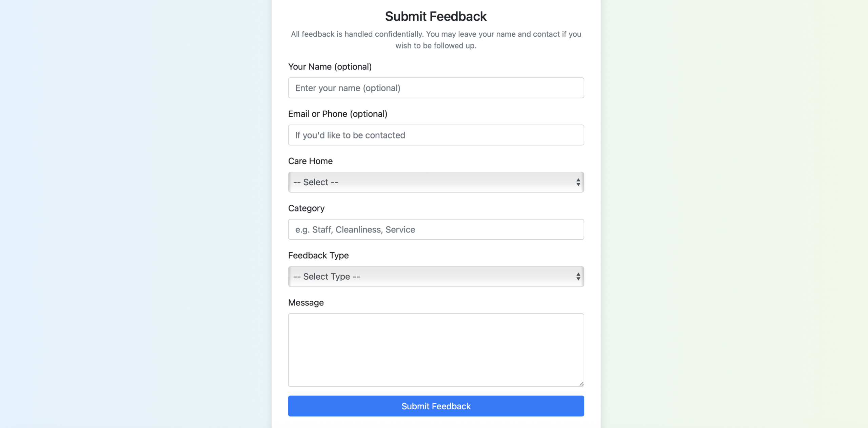Click the Care Home dropdown arrow icon
Screen dimensions: 868x428
pyautogui.click(x=578, y=182)
